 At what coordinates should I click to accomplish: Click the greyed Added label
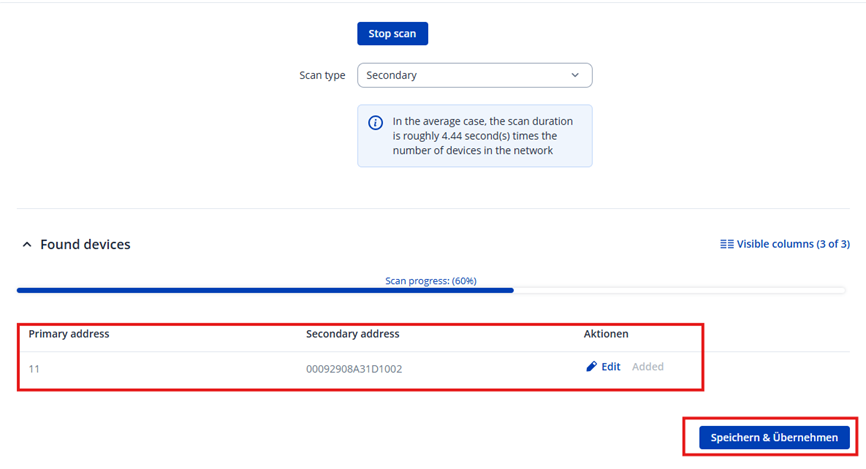coord(647,367)
